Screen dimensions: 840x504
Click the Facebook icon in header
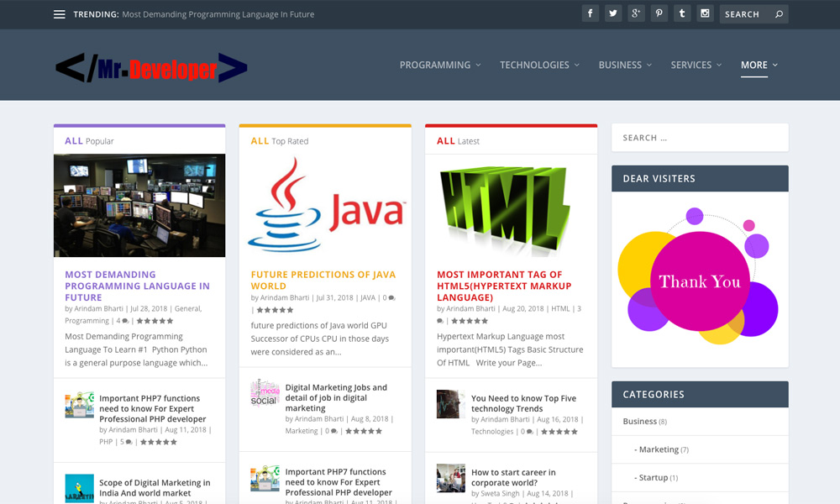(591, 13)
